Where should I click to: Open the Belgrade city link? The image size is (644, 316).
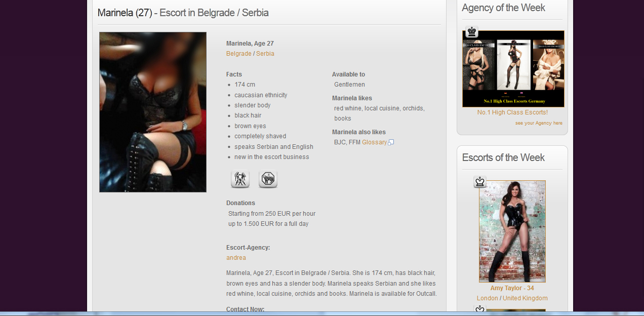click(239, 54)
